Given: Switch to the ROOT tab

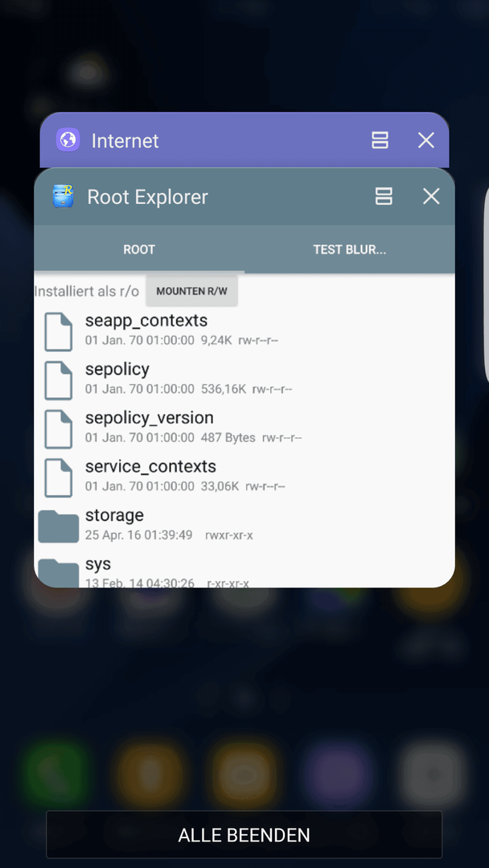Looking at the screenshot, I should click(x=139, y=250).
